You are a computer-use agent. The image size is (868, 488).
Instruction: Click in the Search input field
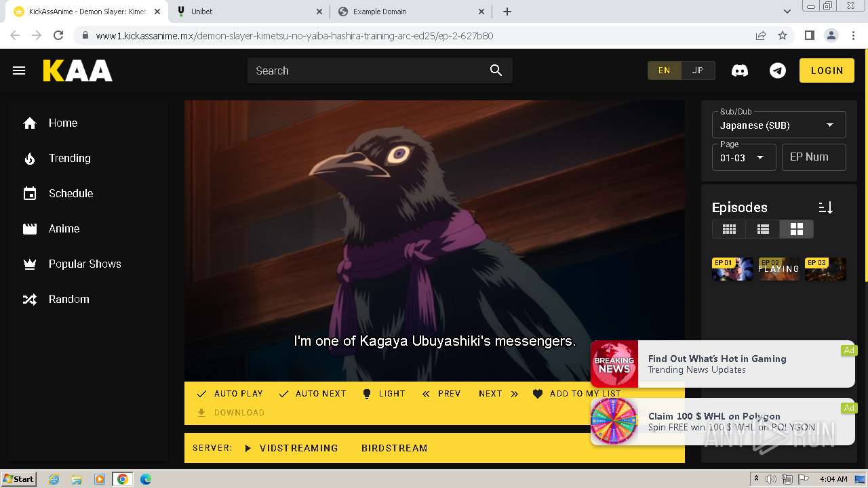tap(366, 70)
